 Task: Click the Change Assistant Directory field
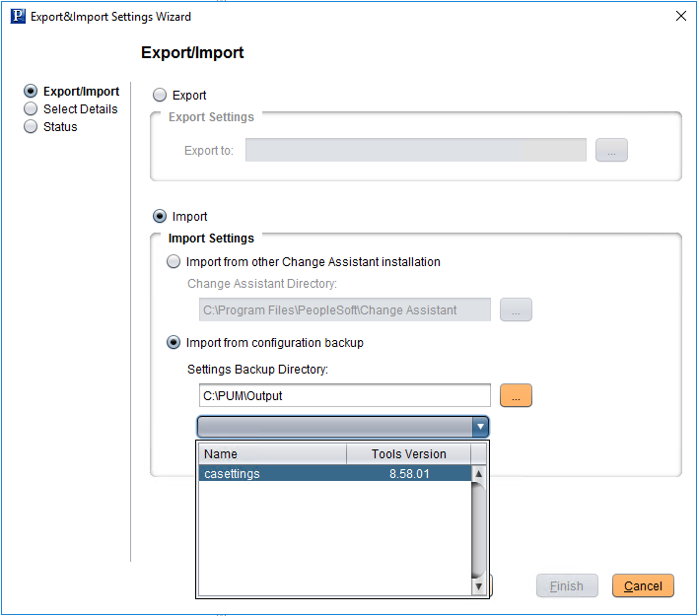click(344, 309)
